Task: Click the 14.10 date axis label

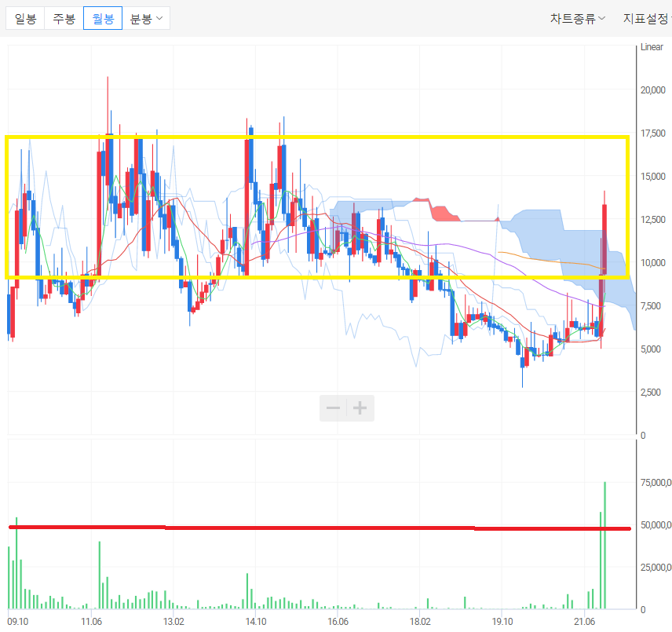Action: pos(256,621)
